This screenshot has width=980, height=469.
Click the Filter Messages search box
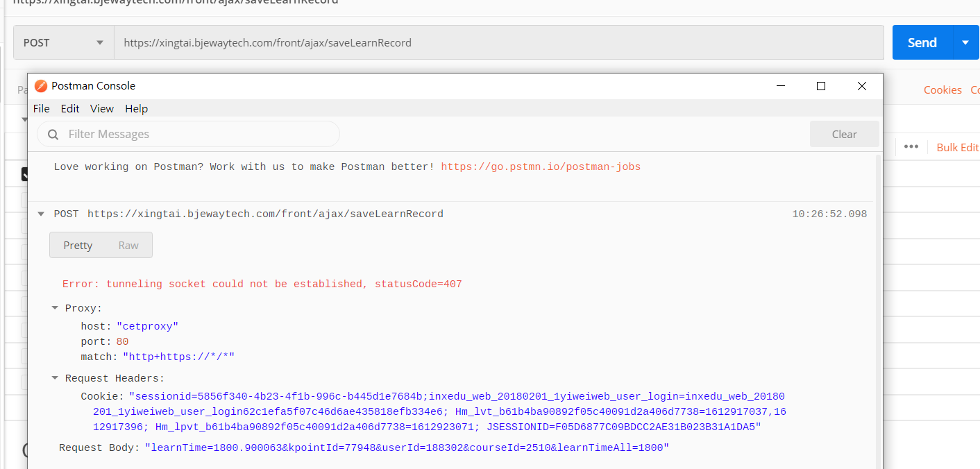[x=189, y=134]
